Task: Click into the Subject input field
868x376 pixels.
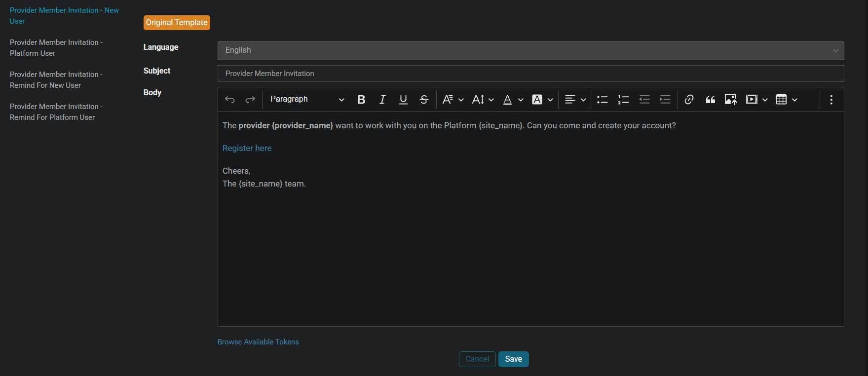Action: click(530, 74)
